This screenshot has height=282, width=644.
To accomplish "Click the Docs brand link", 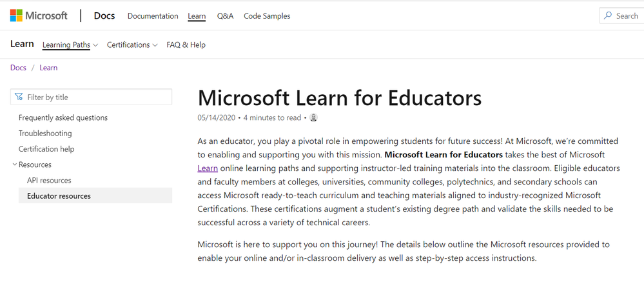I will 104,16.
